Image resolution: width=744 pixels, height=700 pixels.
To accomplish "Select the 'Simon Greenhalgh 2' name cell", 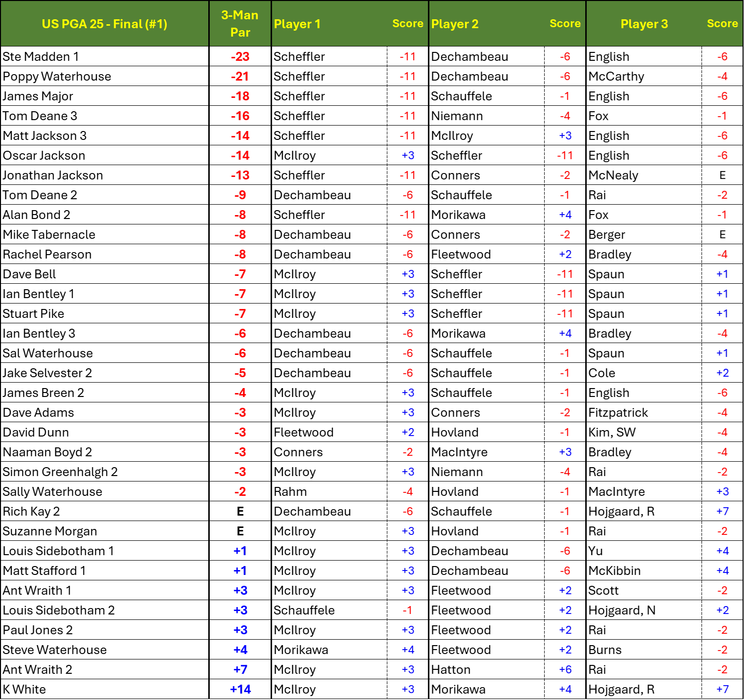I will (104, 472).
